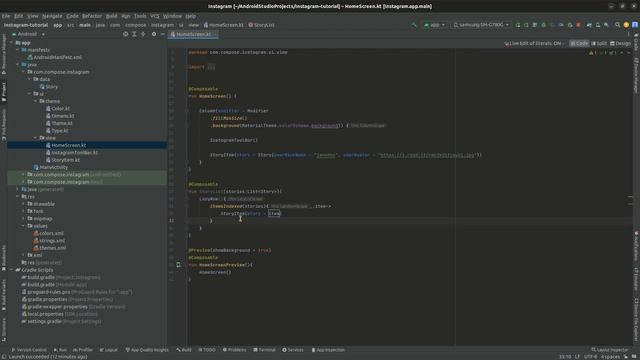Open the VCS menu
This screenshot has height=360, width=640.
tap(155, 16)
